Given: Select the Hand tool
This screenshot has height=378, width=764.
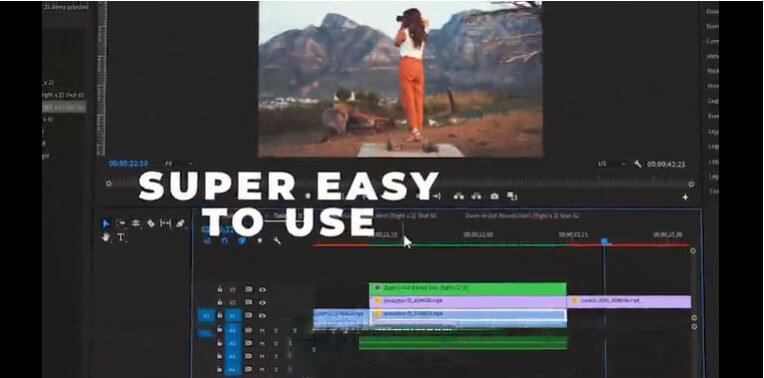Looking at the screenshot, I should point(106,237).
